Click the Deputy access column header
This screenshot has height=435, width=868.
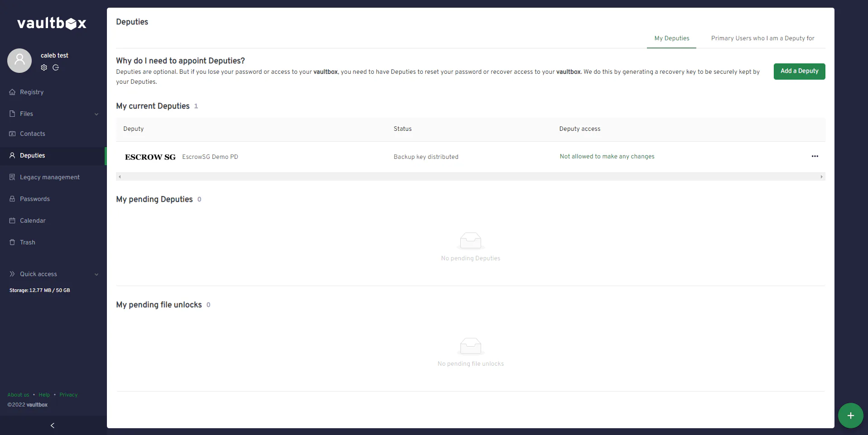point(580,129)
